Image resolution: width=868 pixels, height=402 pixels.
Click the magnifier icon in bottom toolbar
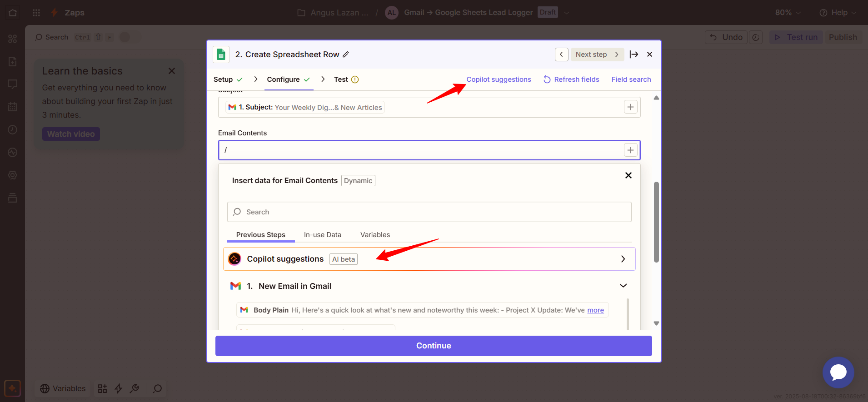pos(157,388)
